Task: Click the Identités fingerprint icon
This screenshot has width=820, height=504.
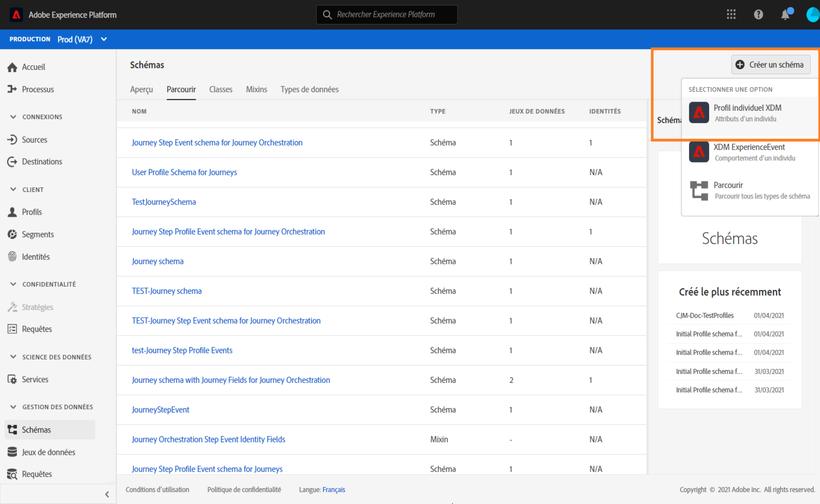Action: 12,257
